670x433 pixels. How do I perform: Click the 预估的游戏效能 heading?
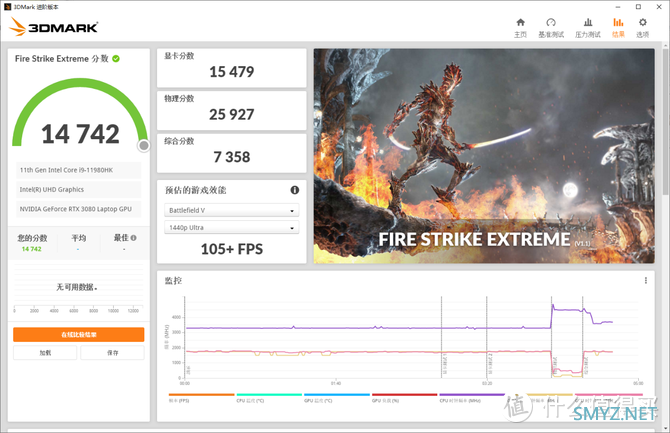196,190
